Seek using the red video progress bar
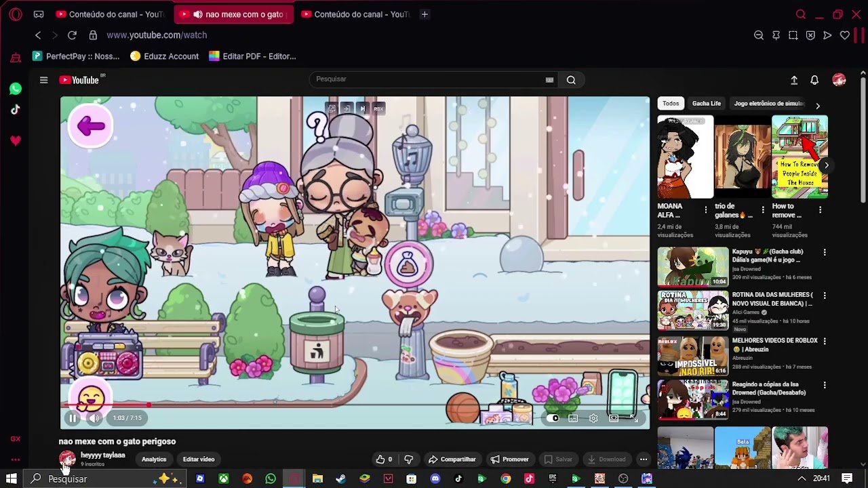This screenshot has height=488, width=868. [355, 406]
